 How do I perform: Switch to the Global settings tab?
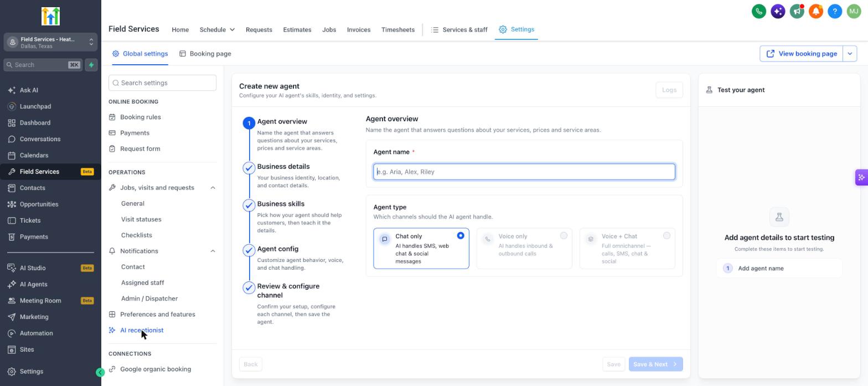(x=140, y=54)
